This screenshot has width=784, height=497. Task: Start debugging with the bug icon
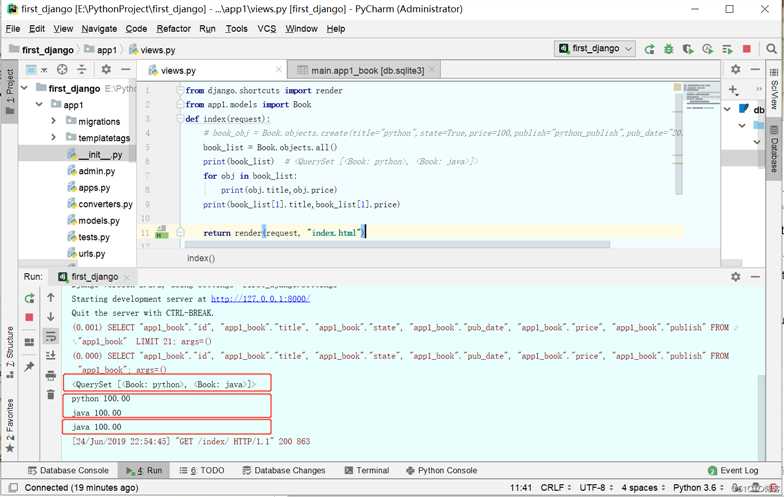668,49
